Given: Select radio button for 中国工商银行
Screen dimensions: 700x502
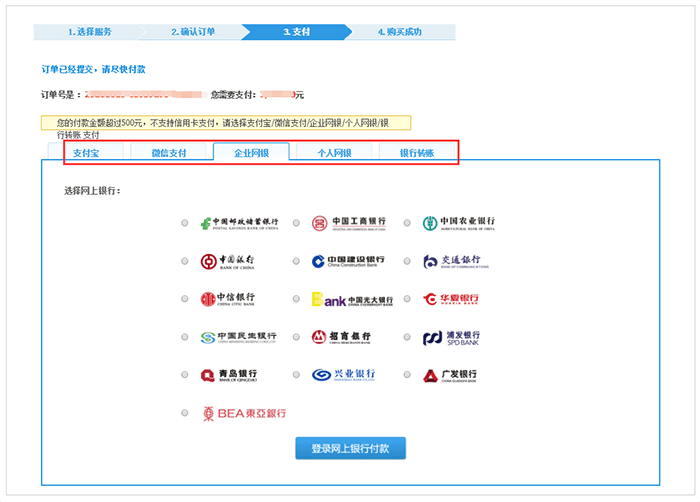Looking at the screenshot, I should pyautogui.click(x=296, y=223).
